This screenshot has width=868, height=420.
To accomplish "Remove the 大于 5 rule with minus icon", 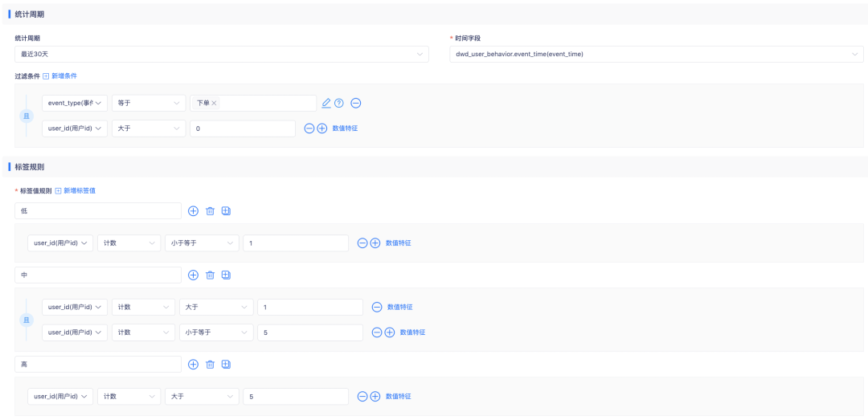I will tap(362, 396).
